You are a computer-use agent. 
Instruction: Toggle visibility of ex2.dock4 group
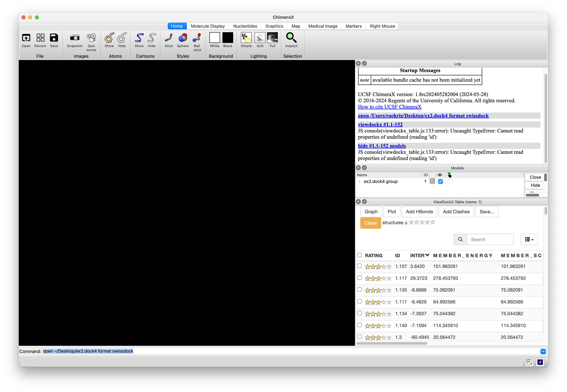[x=441, y=182]
